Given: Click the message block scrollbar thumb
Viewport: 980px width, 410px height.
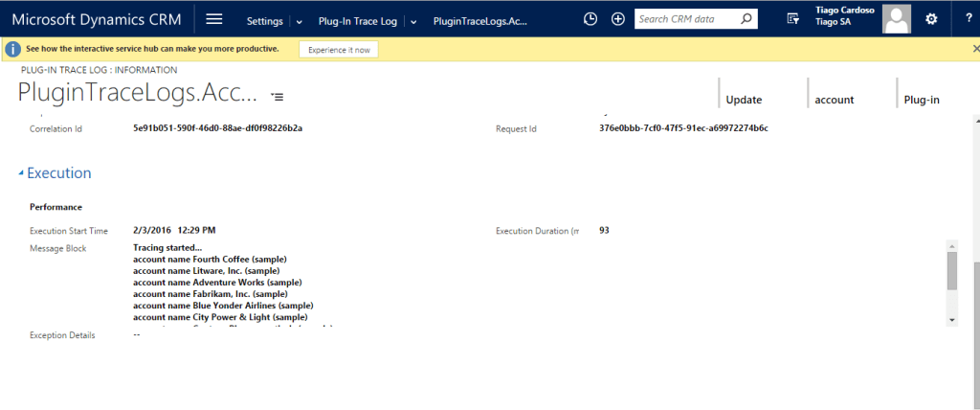Looking at the screenshot, I should point(952,271).
